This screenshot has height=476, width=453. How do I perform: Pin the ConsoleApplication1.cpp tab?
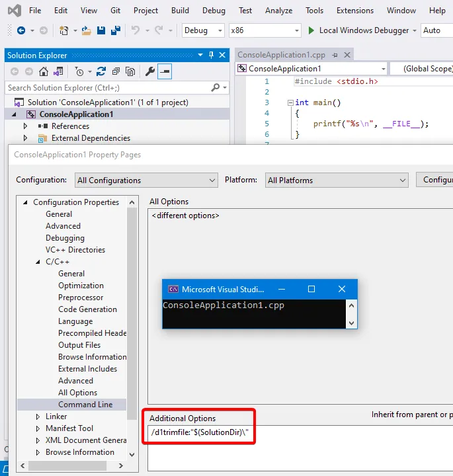coord(335,56)
